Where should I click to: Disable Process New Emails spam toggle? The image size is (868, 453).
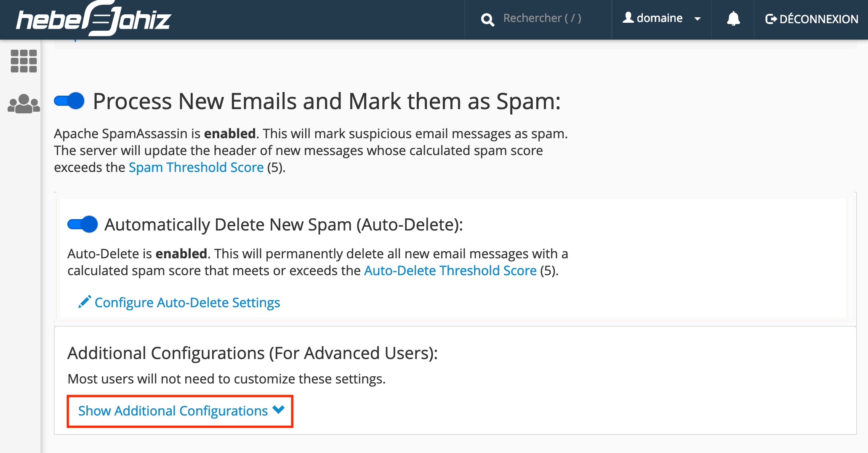pyautogui.click(x=69, y=101)
